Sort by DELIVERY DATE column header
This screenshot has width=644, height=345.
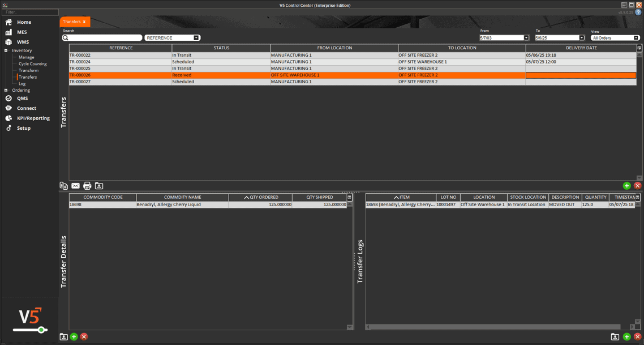click(581, 48)
